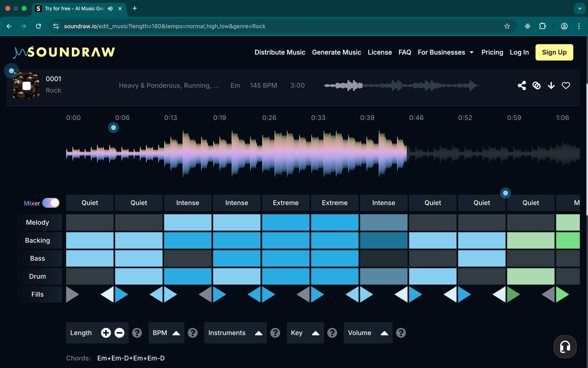Stop playback of track 0001
This screenshot has height=368, width=588.
point(26,86)
